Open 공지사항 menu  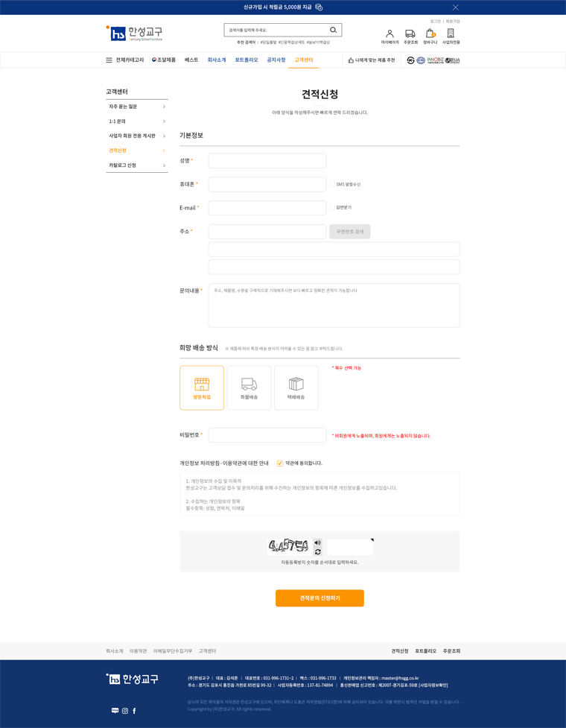pos(276,60)
